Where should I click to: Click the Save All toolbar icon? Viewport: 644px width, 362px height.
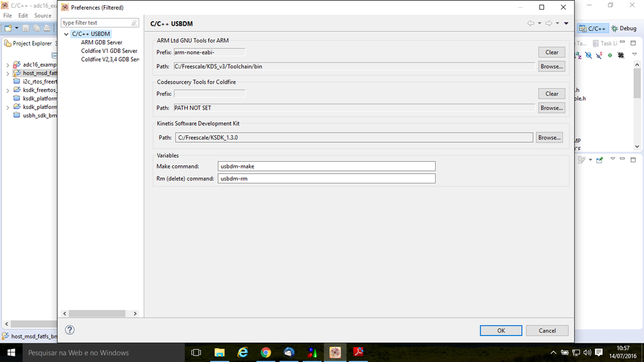click(37, 28)
